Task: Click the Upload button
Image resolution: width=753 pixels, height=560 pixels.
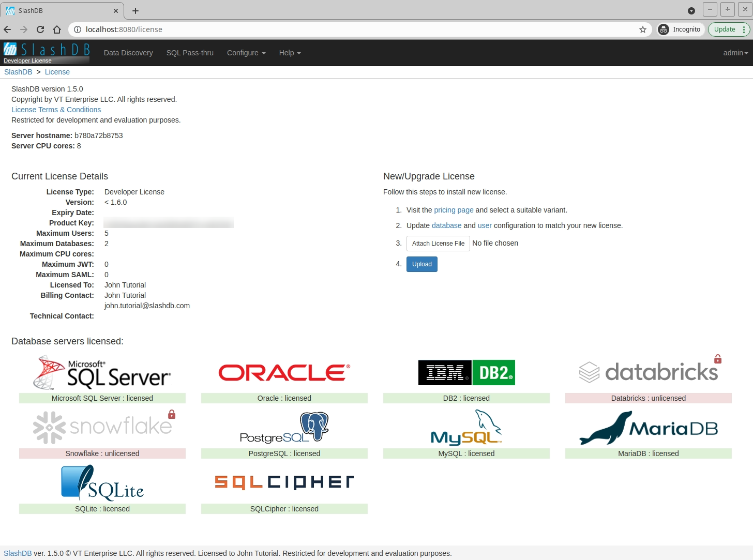Action: pyautogui.click(x=422, y=264)
